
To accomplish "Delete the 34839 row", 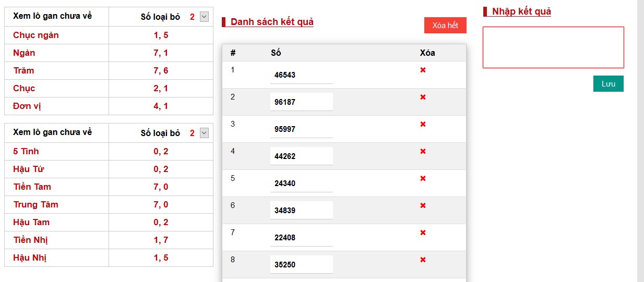I will click(423, 205).
